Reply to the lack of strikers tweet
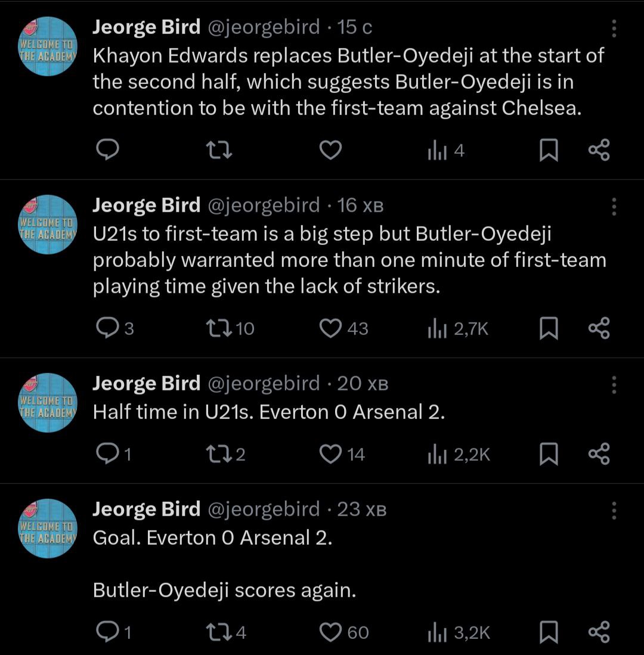The height and width of the screenshot is (655, 644). (x=108, y=328)
